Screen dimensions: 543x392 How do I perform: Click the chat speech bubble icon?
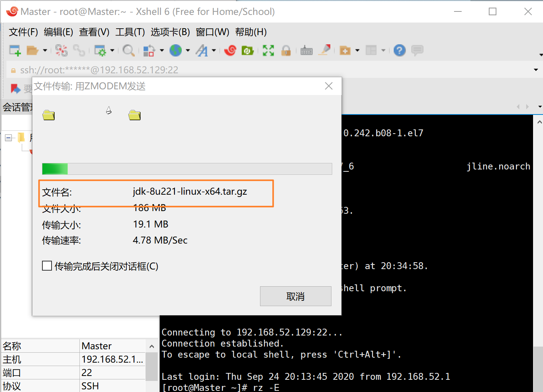[x=417, y=50]
